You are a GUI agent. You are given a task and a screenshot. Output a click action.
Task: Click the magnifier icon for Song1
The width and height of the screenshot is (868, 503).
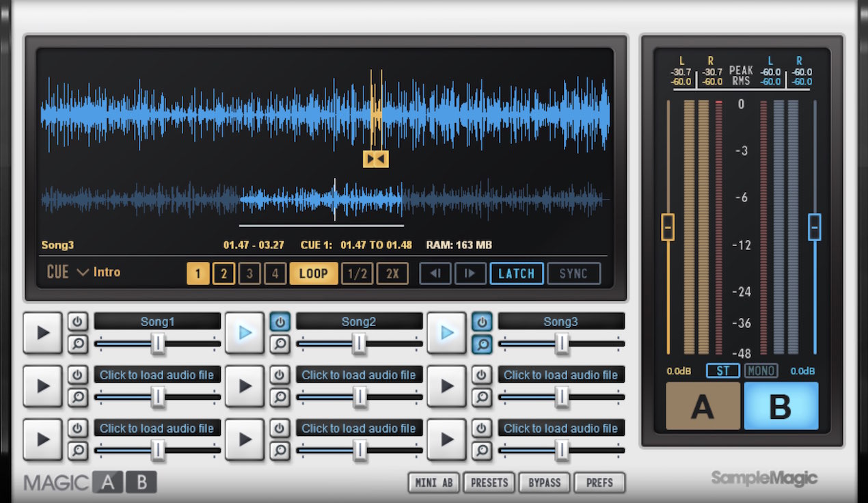tap(77, 344)
